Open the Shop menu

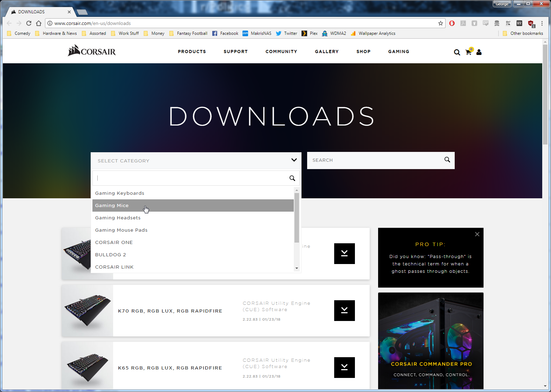(363, 51)
